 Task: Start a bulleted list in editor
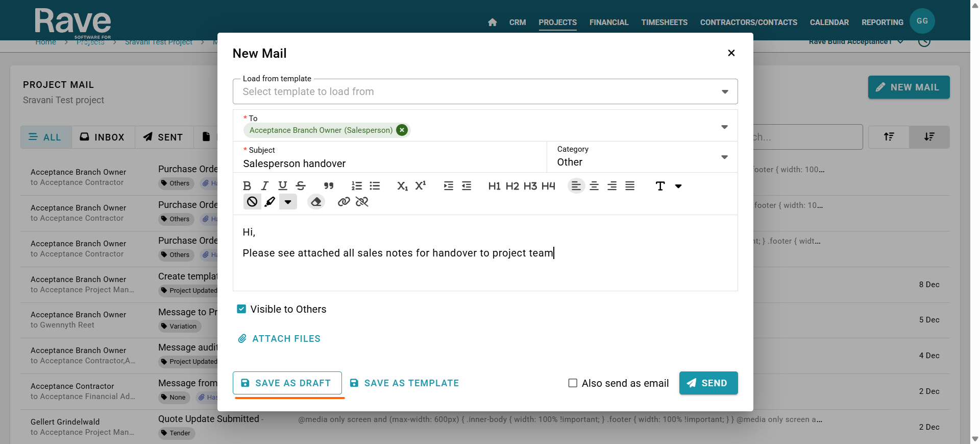pos(375,186)
